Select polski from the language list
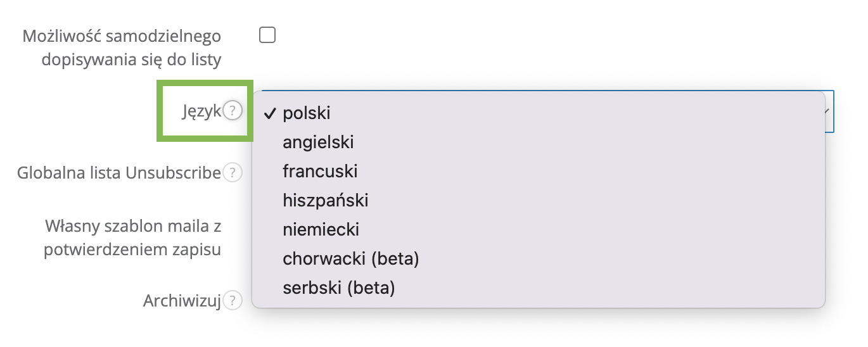 pos(307,113)
